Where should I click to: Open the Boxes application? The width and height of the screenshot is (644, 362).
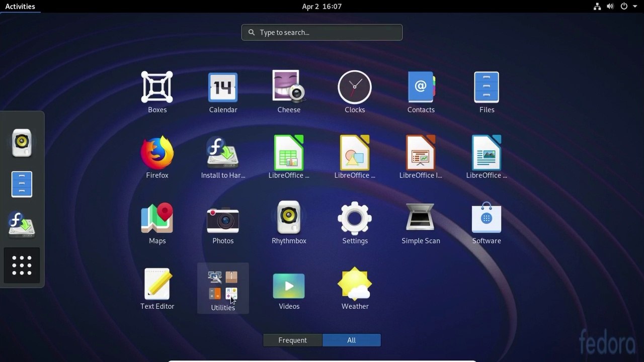pos(157,87)
